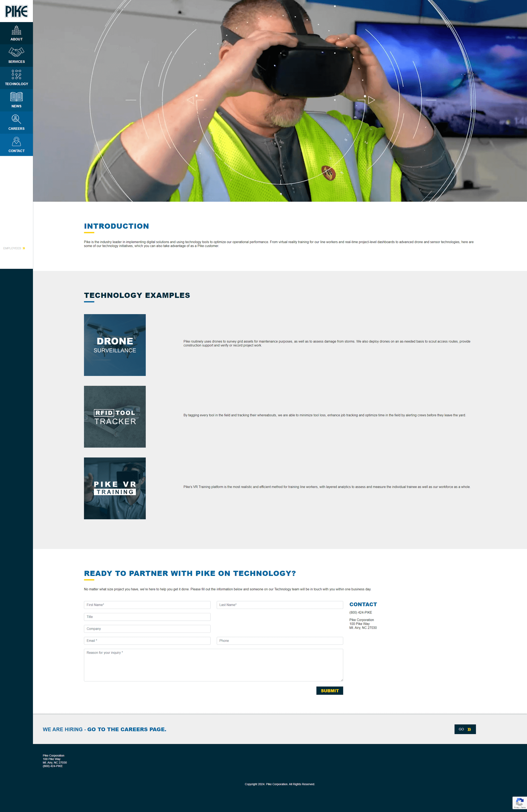This screenshot has width=527, height=812.
Task: Click the CONTACT heading beside form
Action: pyautogui.click(x=363, y=604)
